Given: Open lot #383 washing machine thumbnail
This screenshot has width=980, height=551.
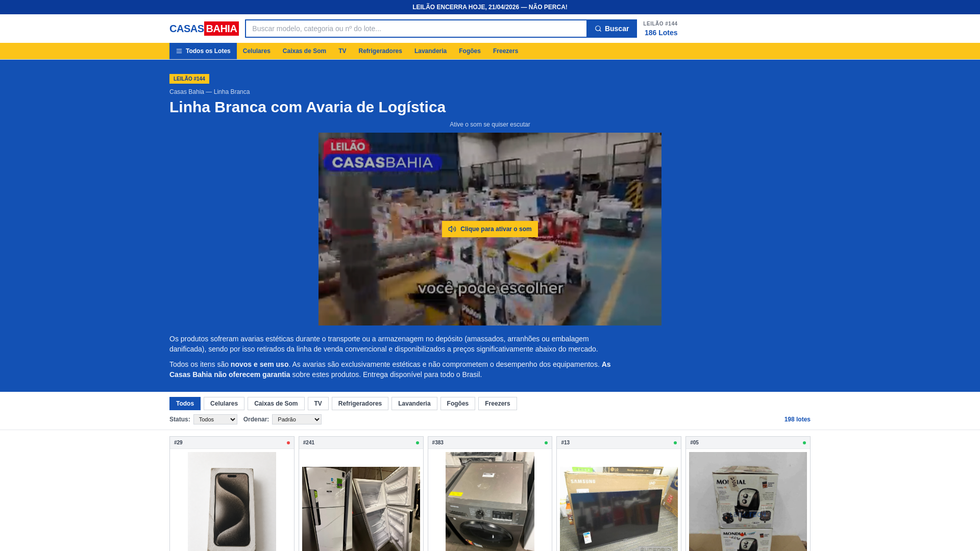Looking at the screenshot, I should point(490,502).
